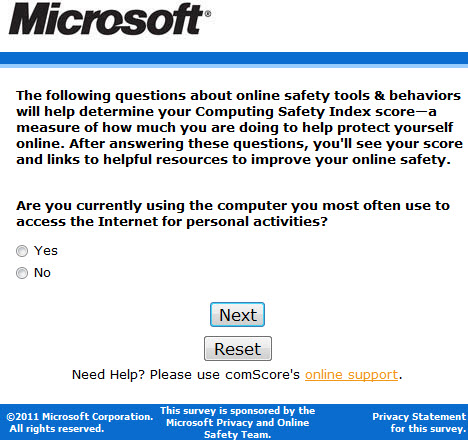This screenshot has width=468, height=440.
Task: Click the registered trademark symbol beside the logo
Action: click(x=208, y=14)
